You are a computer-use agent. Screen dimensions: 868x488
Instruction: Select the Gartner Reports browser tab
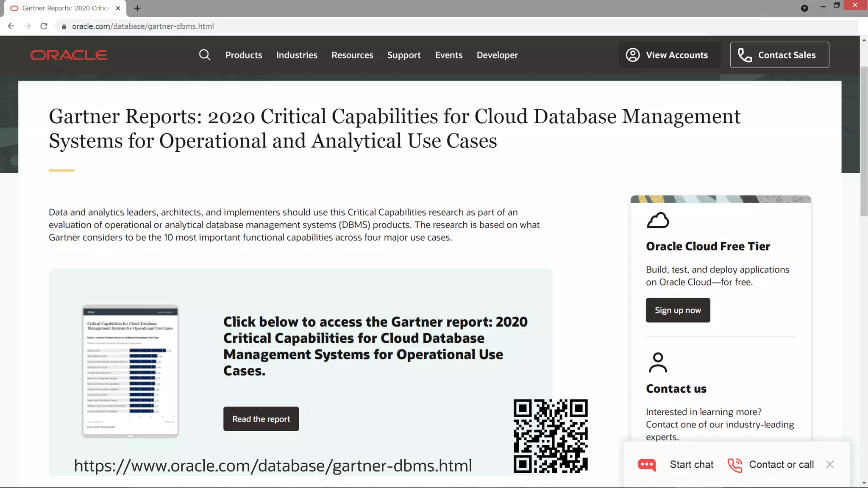click(66, 8)
